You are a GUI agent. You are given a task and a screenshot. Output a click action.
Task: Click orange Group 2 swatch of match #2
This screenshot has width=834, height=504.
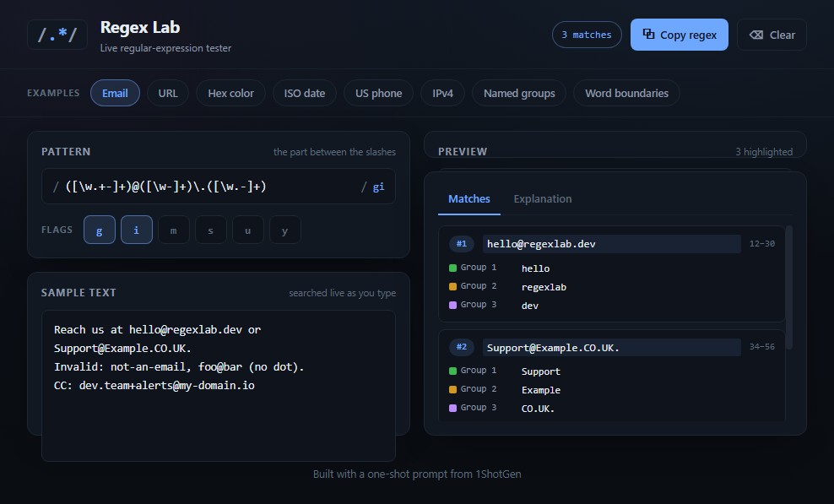coord(453,389)
